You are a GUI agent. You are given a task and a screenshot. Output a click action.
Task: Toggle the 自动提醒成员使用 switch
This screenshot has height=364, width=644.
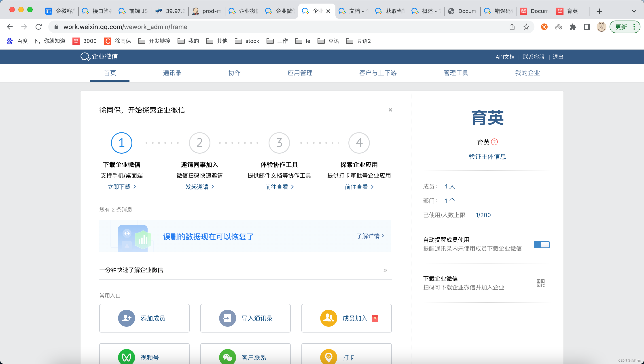(541, 245)
